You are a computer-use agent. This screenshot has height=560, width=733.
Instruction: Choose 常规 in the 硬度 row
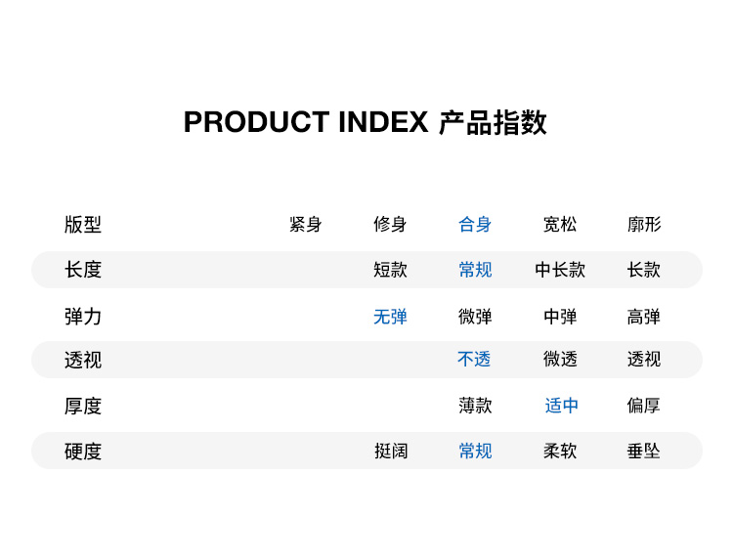475,452
